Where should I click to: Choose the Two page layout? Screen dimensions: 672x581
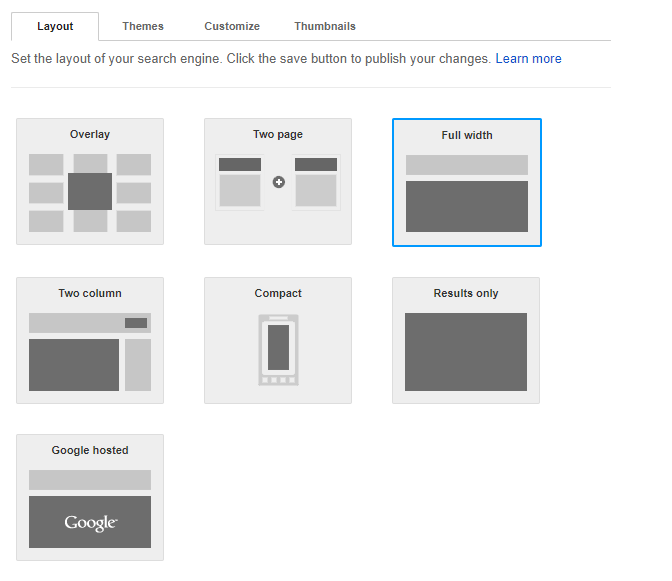click(x=278, y=182)
